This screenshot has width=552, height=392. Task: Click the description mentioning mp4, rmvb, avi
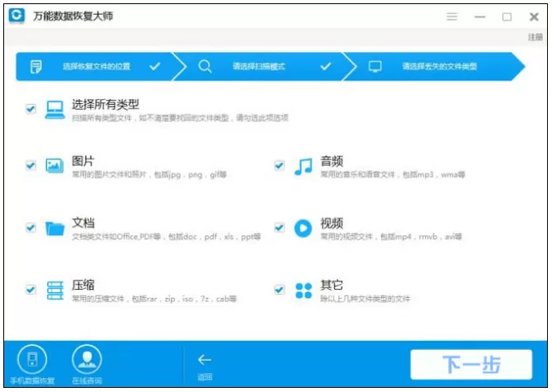pyautogui.click(x=391, y=236)
